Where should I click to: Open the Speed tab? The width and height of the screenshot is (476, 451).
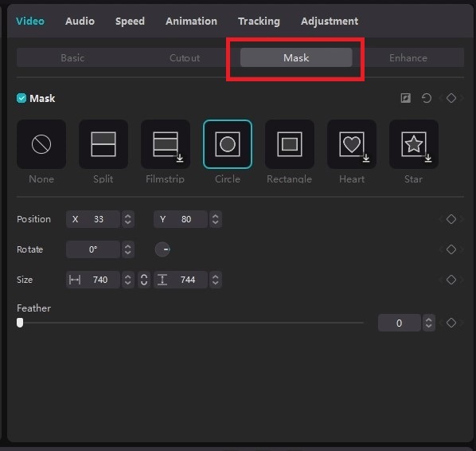point(130,22)
